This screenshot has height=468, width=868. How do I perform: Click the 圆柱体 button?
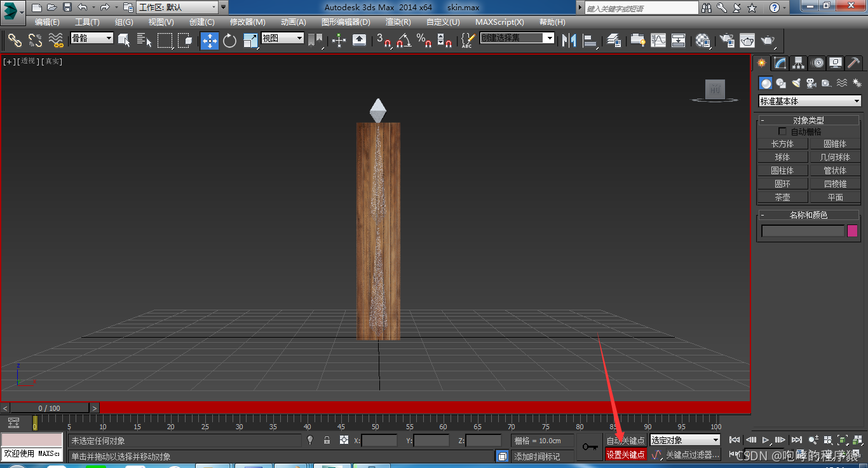[x=783, y=170]
